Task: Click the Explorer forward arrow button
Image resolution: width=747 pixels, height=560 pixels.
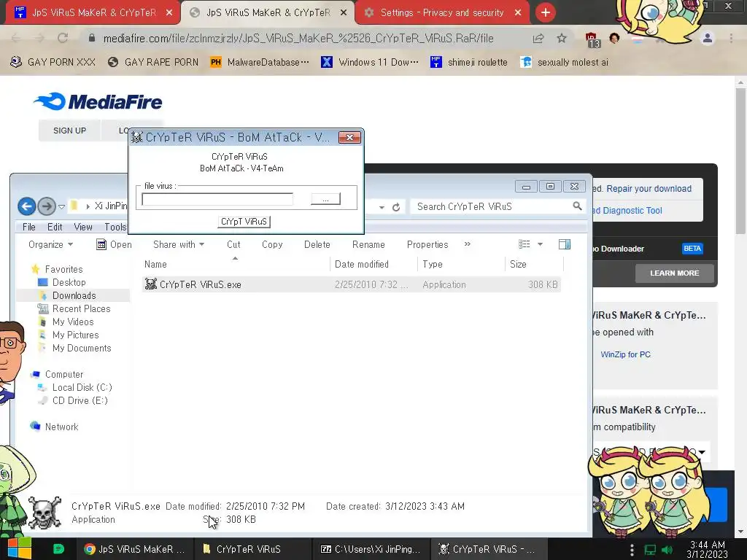Action: 46,206
